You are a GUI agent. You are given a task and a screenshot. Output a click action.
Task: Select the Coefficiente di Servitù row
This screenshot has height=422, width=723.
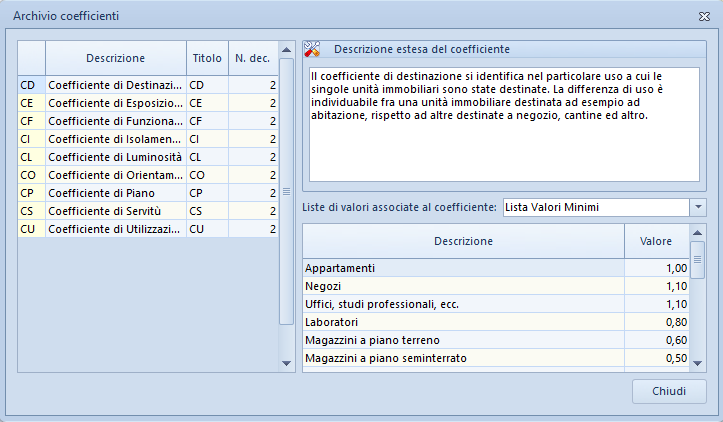[148, 211]
